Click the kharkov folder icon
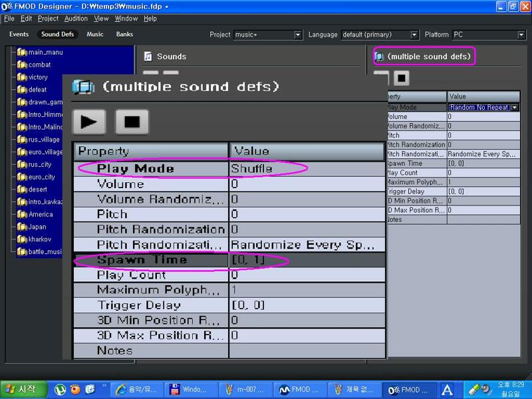The height and width of the screenshot is (399, 532). [x=22, y=239]
